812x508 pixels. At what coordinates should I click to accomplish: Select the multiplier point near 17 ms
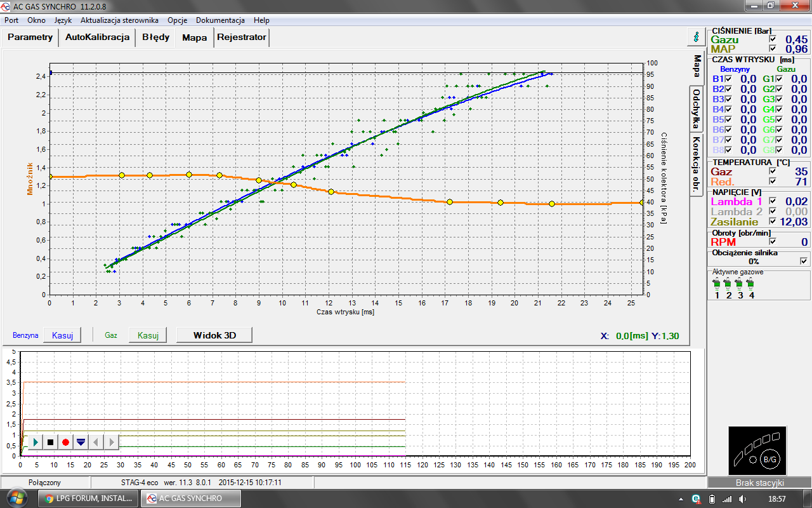click(450, 202)
